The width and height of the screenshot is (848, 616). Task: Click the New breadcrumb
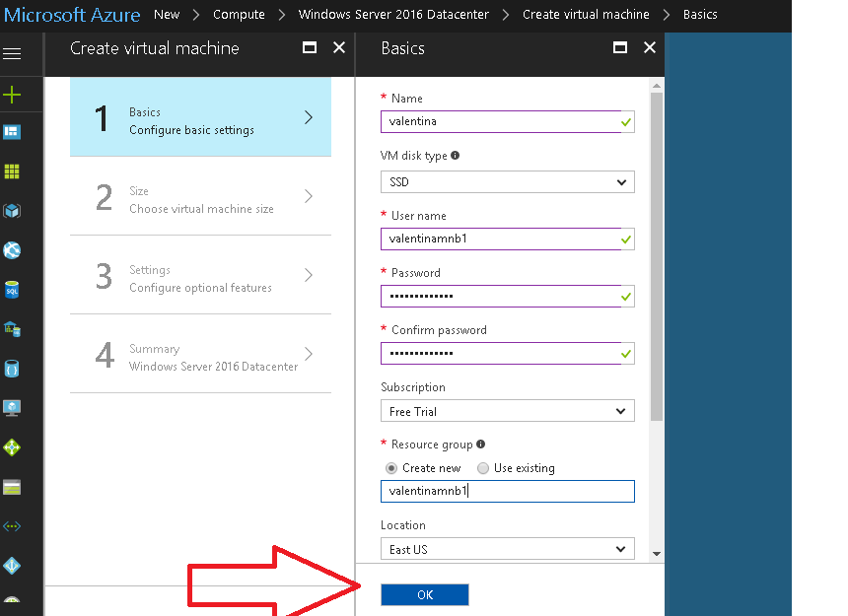coord(167,15)
